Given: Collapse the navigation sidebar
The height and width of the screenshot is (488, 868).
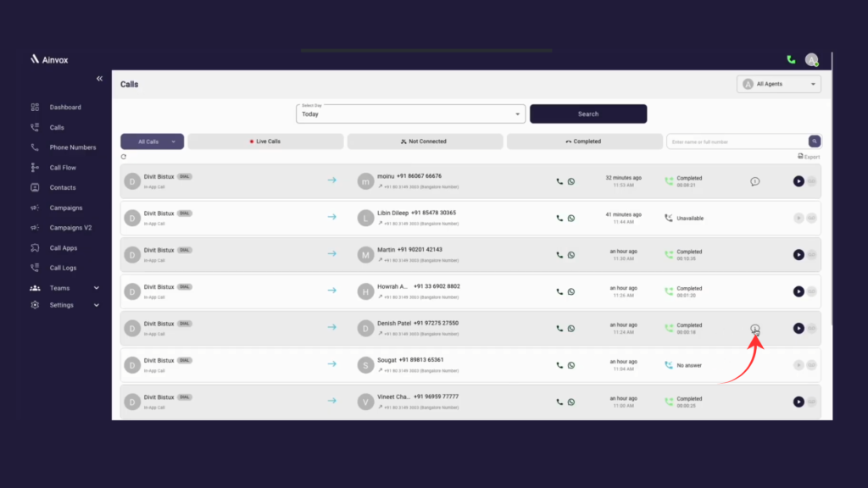Looking at the screenshot, I should point(99,78).
